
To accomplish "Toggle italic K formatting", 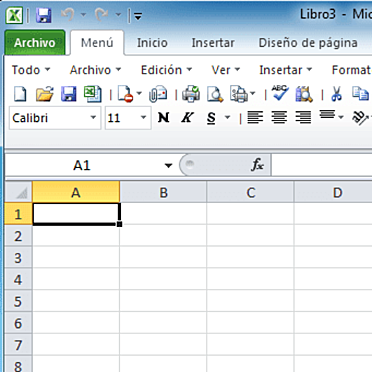I will [x=187, y=118].
